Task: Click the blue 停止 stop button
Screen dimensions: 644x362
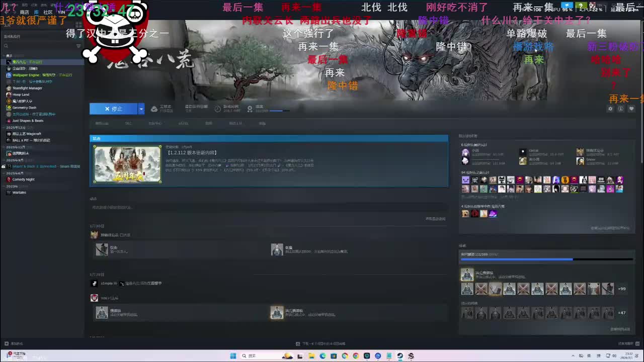Action: (x=114, y=109)
